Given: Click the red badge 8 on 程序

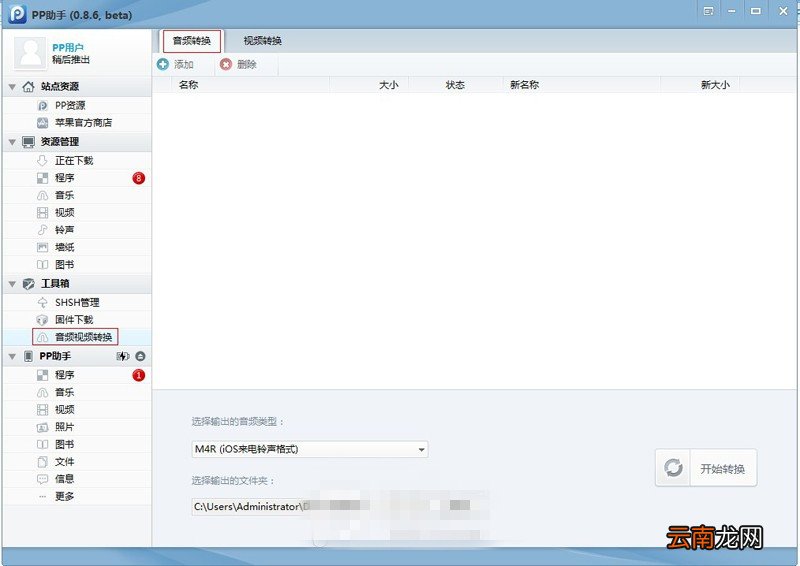Looking at the screenshot, I should [x=138, y=178].
